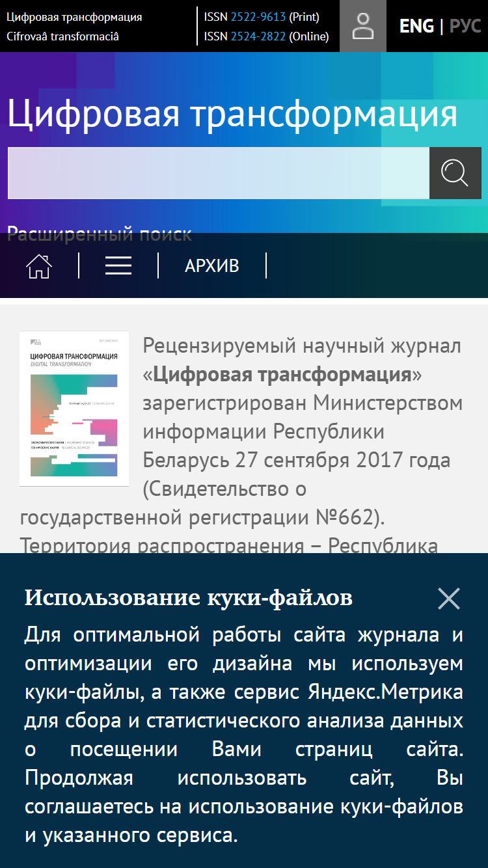Open the hamburger menu icon

[x=118, y=265]
